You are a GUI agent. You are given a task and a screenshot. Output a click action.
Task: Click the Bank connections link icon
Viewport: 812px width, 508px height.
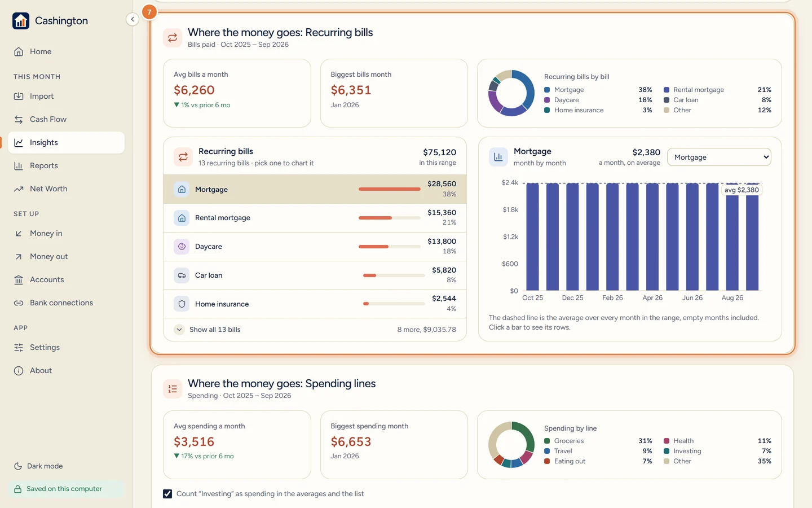(19, 303)
